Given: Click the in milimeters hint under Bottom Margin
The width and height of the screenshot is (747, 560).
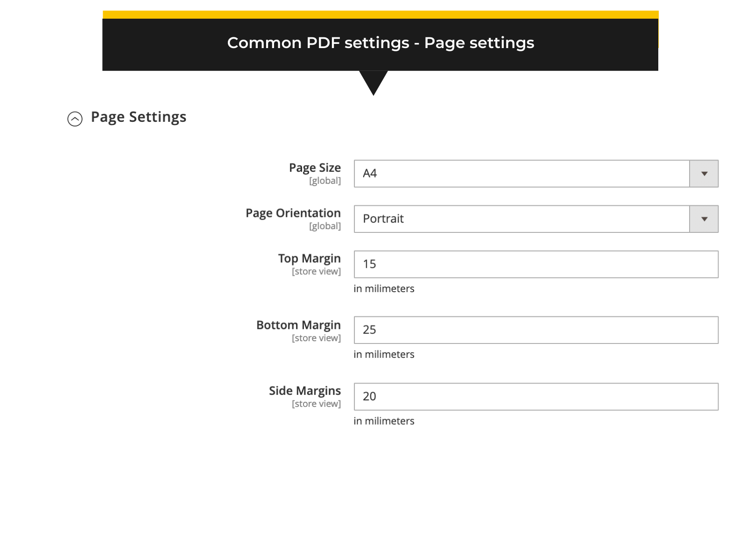Looking at the screenshot, I should [x=384, y=354].
